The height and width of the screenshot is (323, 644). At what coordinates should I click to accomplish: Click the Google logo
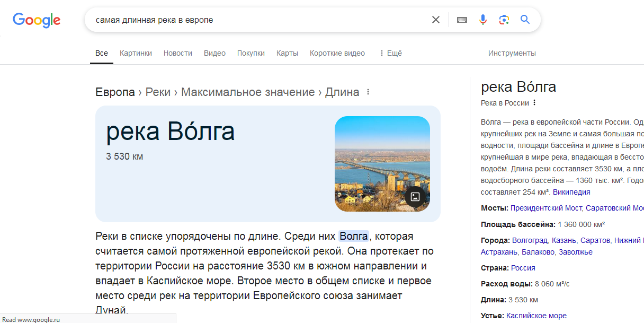37,20
